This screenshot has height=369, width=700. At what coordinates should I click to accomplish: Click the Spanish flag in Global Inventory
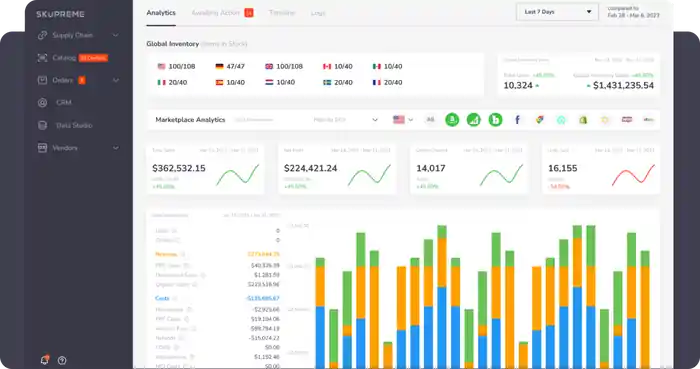(219, 83)
